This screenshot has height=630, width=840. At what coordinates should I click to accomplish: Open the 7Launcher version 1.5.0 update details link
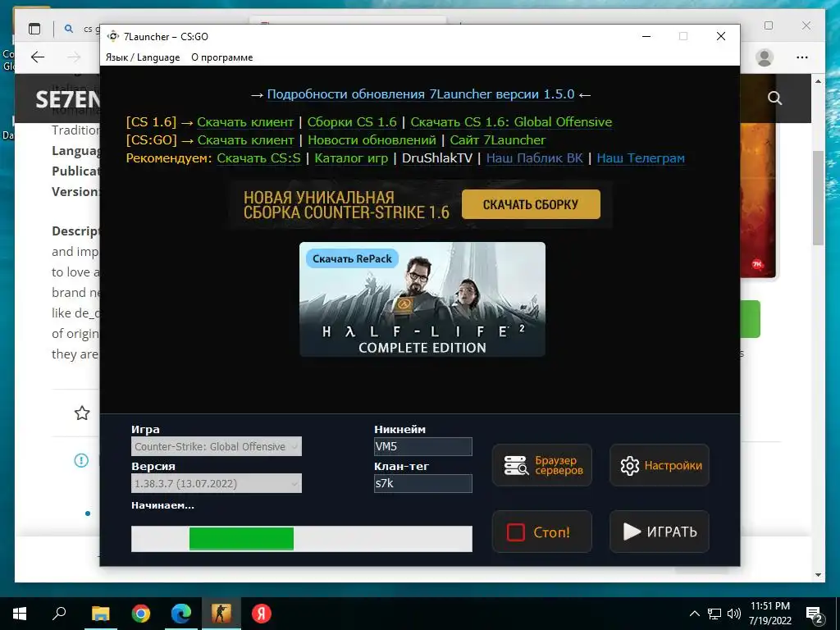tap(421, 94)
